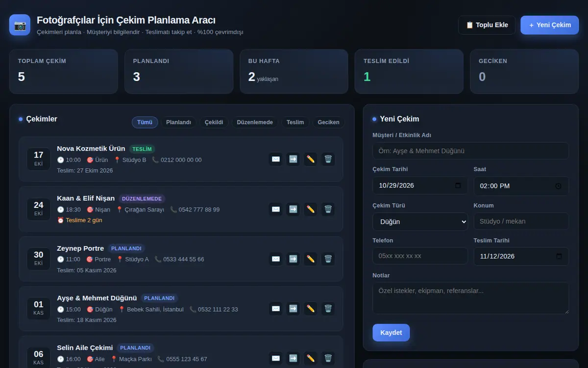Click envelope icon on Ayşe & Mehmet Düğünü
The image size is (588, 368).
(x=276, y=309)
